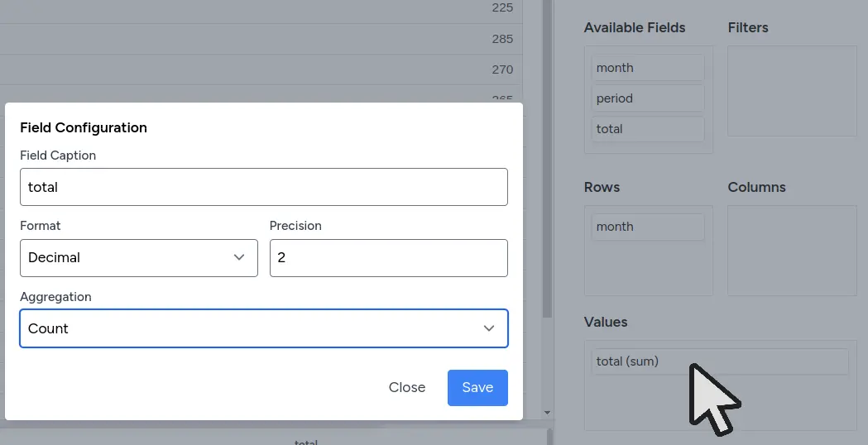Click the table cell value 225

[x=502, y=7]
